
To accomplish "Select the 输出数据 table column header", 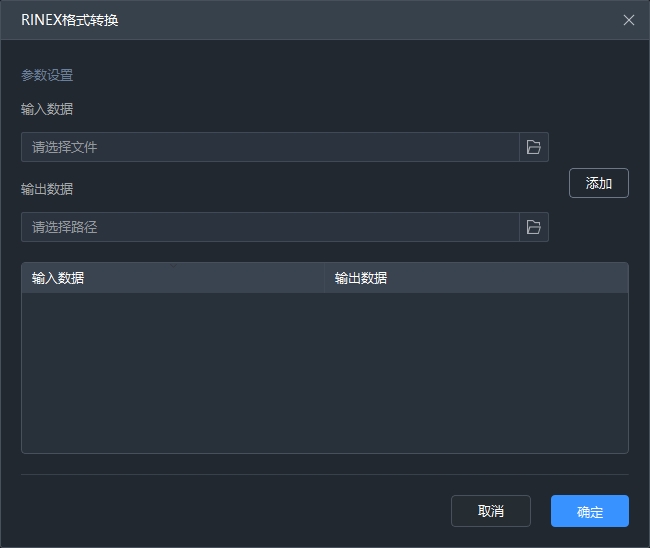I will 476,278.
